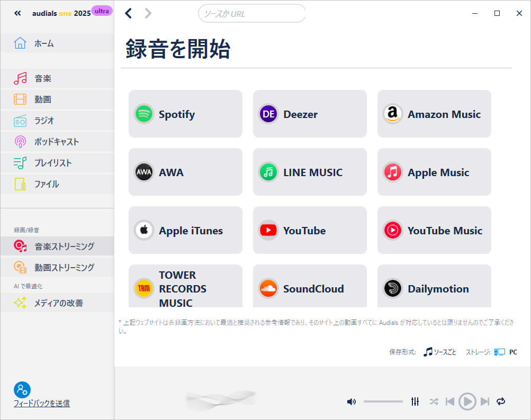
Task: Choose Deezer as the recording source
Action: point(310,114)
